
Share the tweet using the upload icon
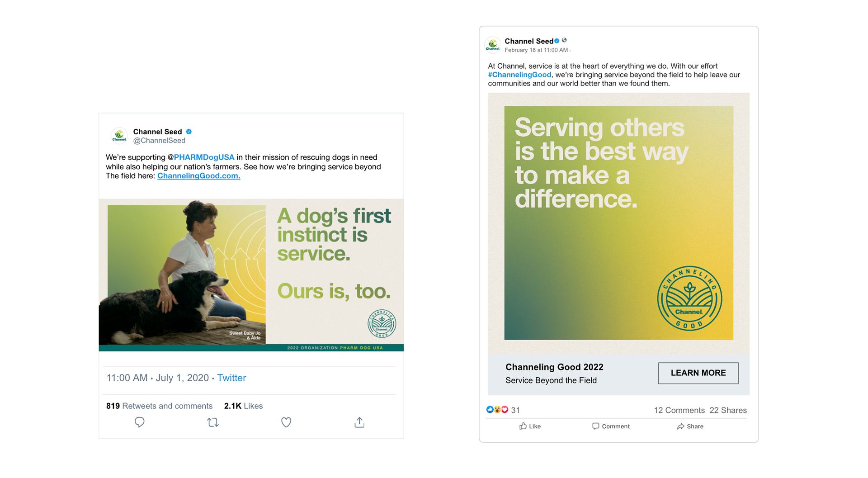(359, 422)
